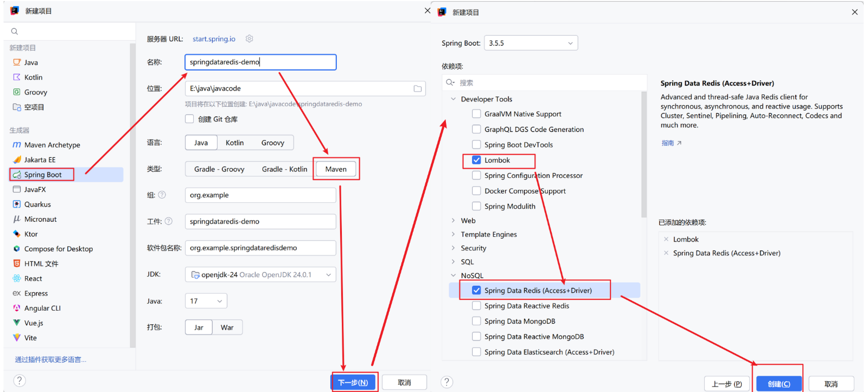The image size is (868, 392).
Task: Check Spring Data Reactive Redis
Action: click(x=476, y=306)
